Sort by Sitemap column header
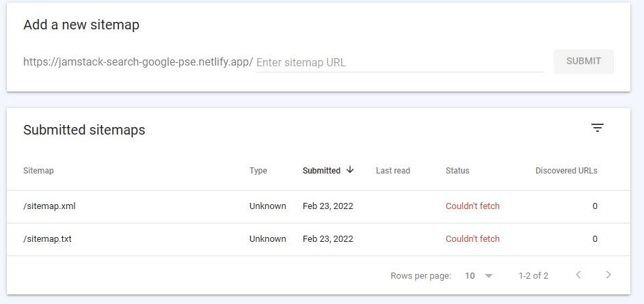This screenshot has width=644, height=304. (x=38, y=171)
